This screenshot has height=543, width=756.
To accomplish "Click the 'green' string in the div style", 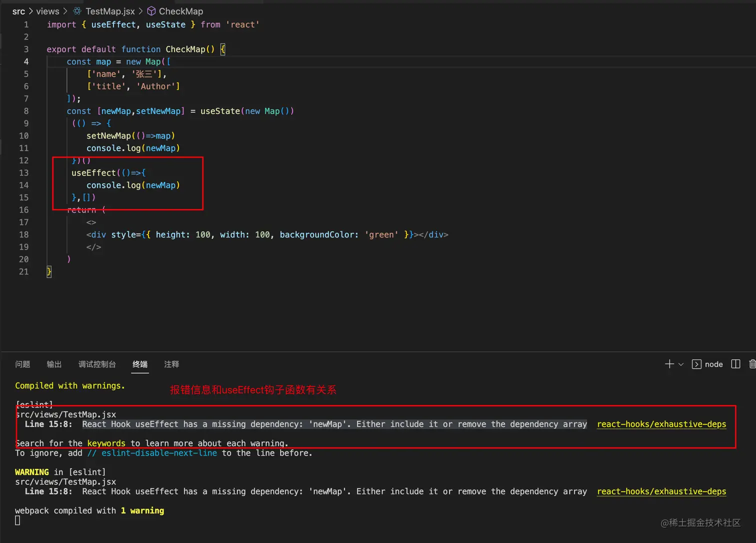I will tap(381, 235).
